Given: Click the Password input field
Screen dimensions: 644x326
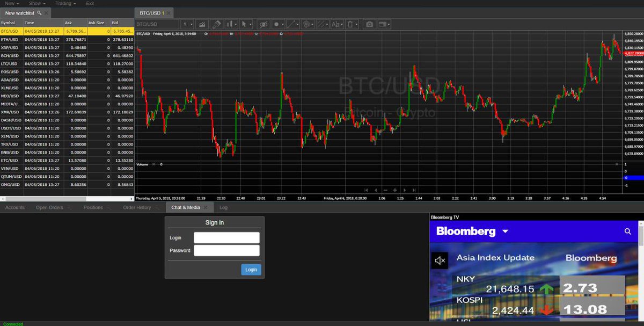Looking at the screenshot, I should coord(226,251).
